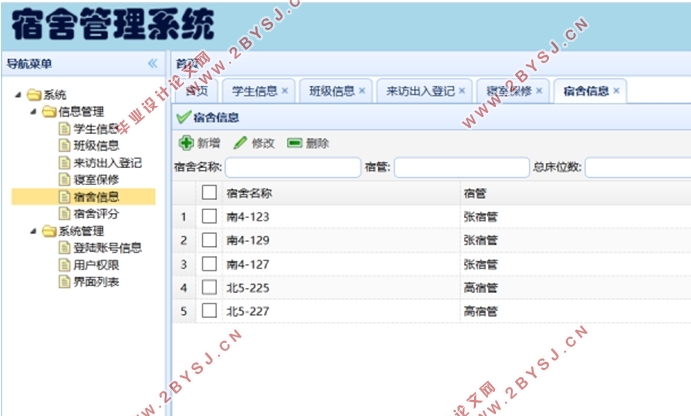Focus the 宿管 search field
The width and height of the screenshot is (691, 416).
pos(462,167)
